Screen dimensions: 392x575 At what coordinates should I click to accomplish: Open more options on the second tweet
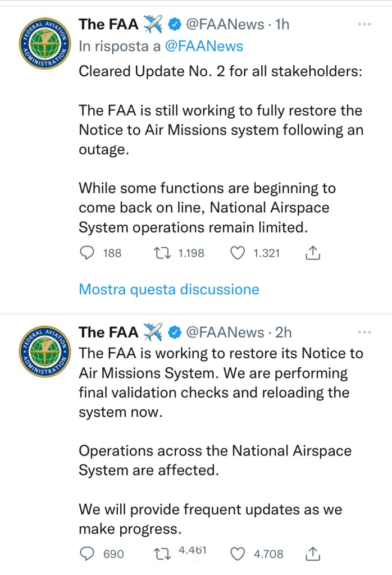pyautogui.click(x=364, y=332)
